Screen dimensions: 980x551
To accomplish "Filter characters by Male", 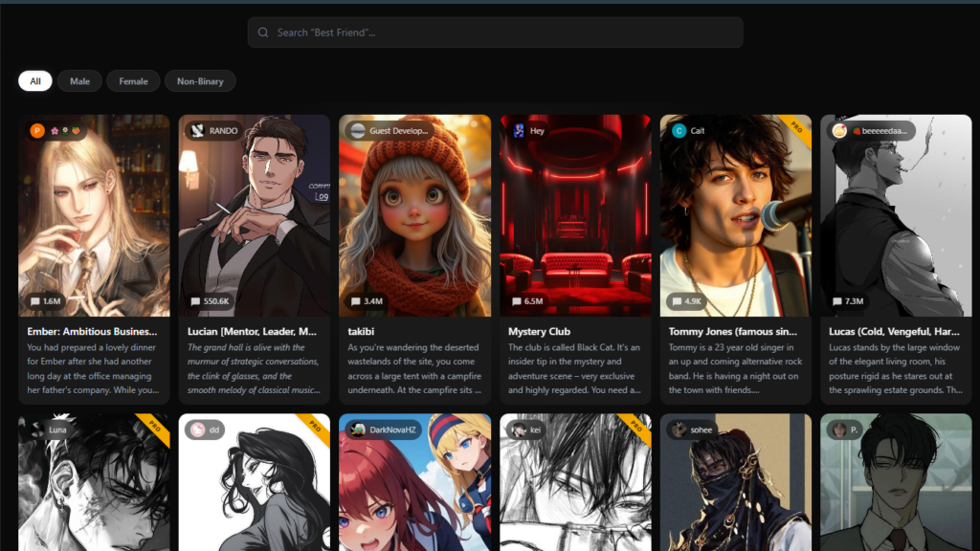I will (x=79, y=81).
